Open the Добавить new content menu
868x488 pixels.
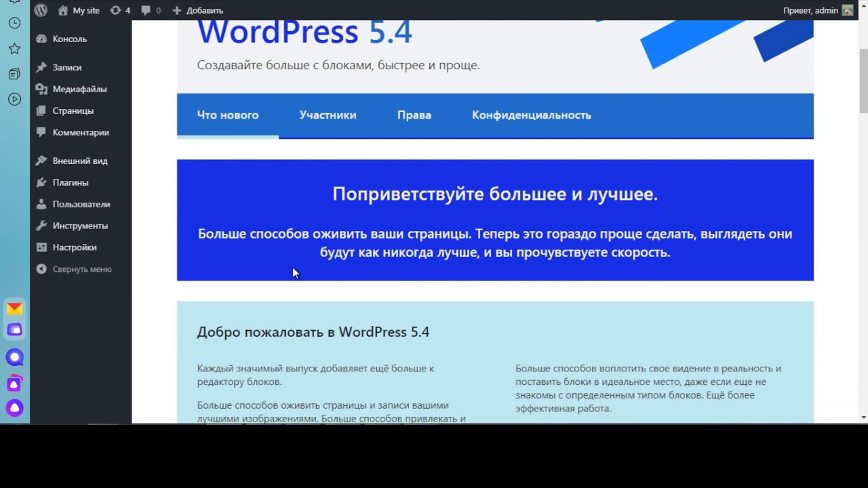[197, 10]
